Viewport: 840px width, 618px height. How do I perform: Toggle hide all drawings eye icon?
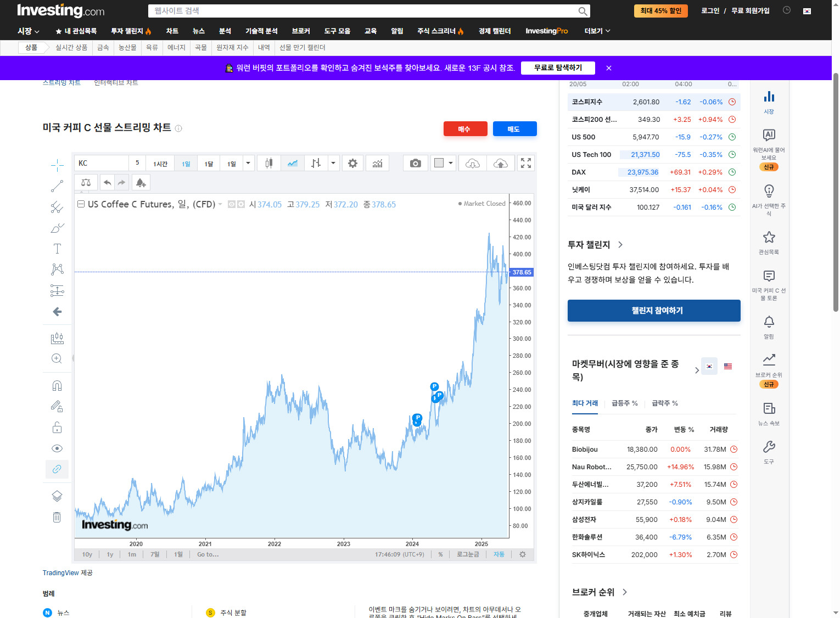click(x=57, y=448)
